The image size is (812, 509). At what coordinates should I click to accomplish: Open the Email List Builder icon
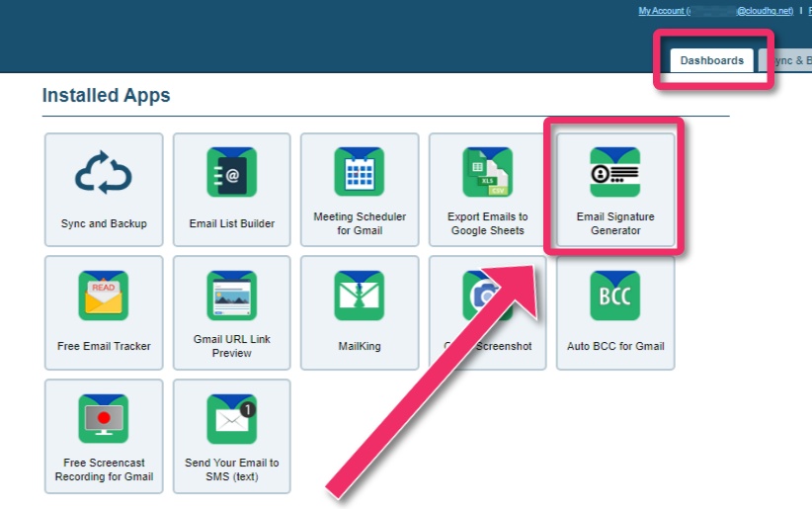[231, 172]
